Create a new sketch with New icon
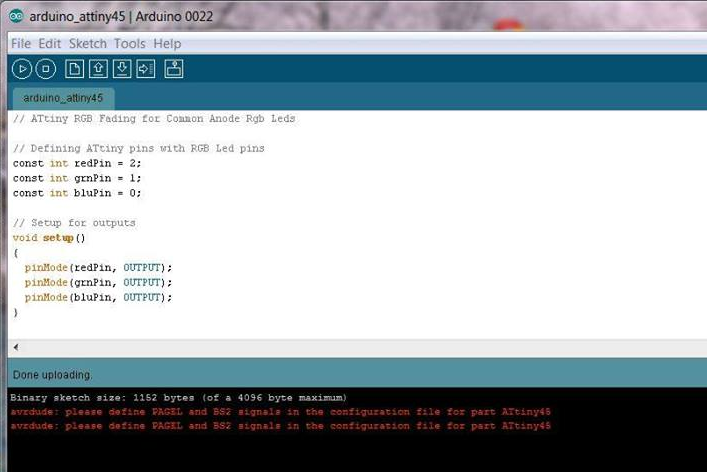Screen dimensions: 707x472 pyautogui.click(x=74, y=69)
